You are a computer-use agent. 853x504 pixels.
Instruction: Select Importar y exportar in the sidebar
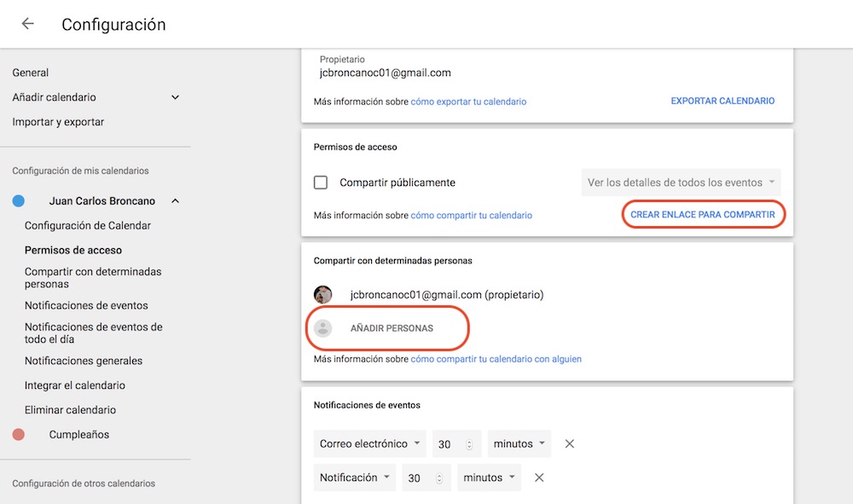[x=58, y=122]
